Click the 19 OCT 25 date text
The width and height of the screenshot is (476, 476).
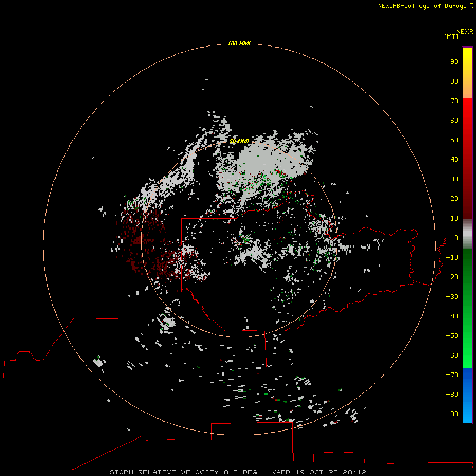(x=317, y=472)
